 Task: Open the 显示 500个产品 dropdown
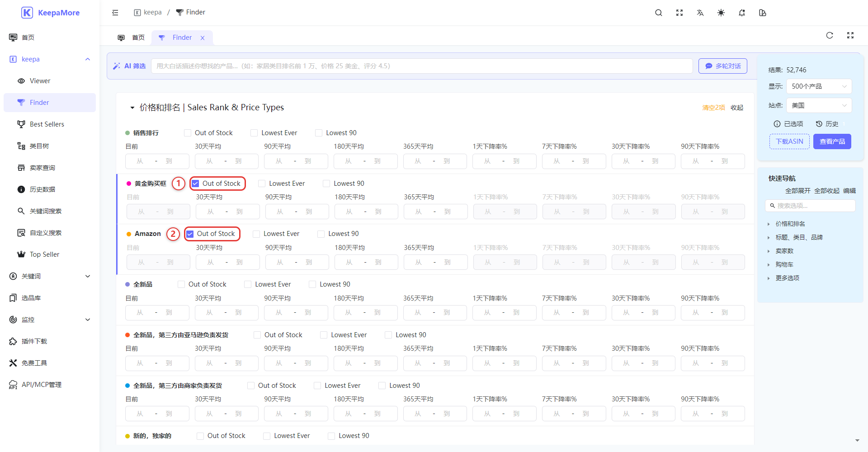819,86
